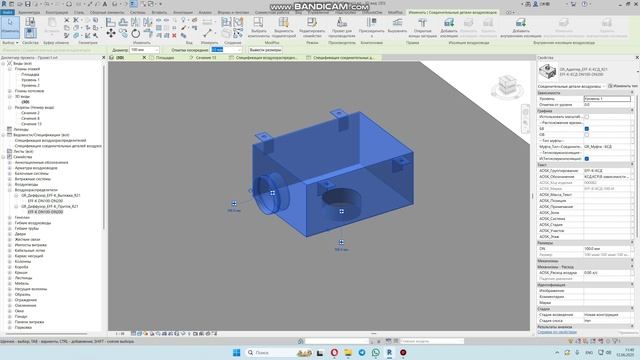Click the Measure tool icon in ribbon
This screenshot has width=640, height=360.
pos(208,33)
